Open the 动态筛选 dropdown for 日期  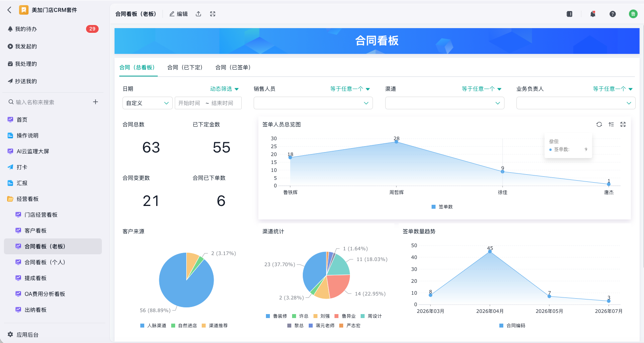pos(224,89)
